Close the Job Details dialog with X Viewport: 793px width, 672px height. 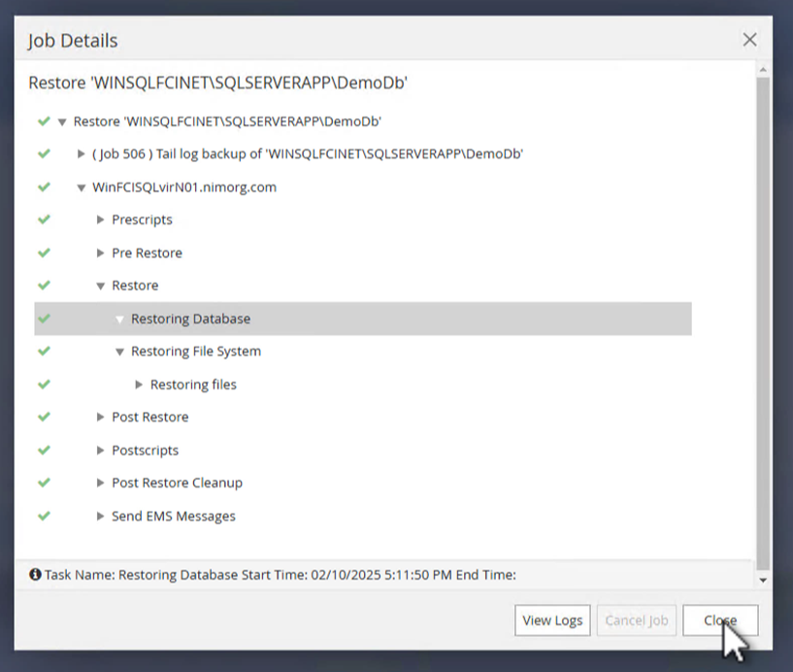point(749,40)
